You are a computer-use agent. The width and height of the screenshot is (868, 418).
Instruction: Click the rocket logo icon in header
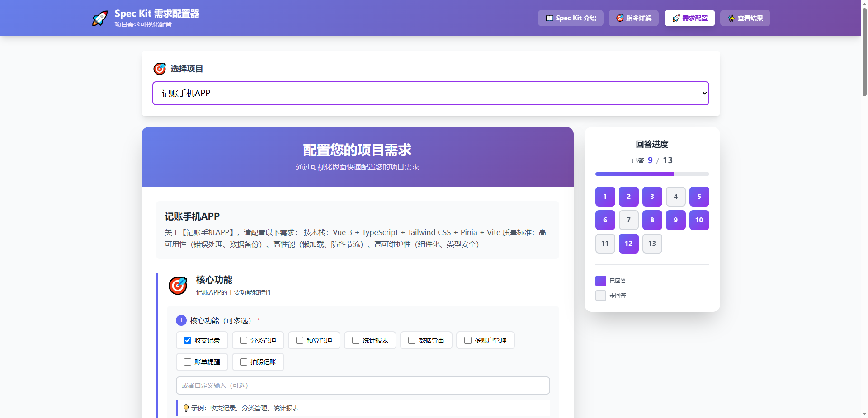tap(100, 18)
